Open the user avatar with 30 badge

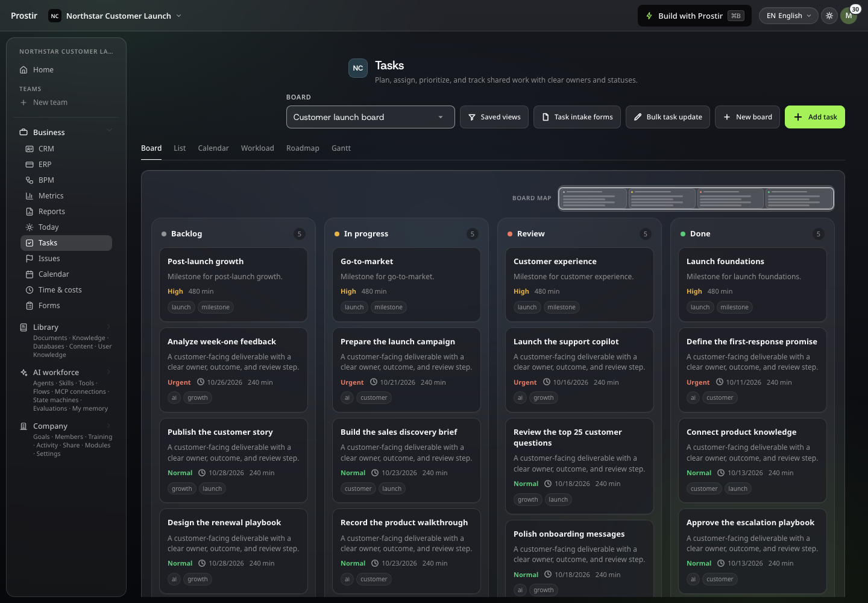(x=849, y=16)
